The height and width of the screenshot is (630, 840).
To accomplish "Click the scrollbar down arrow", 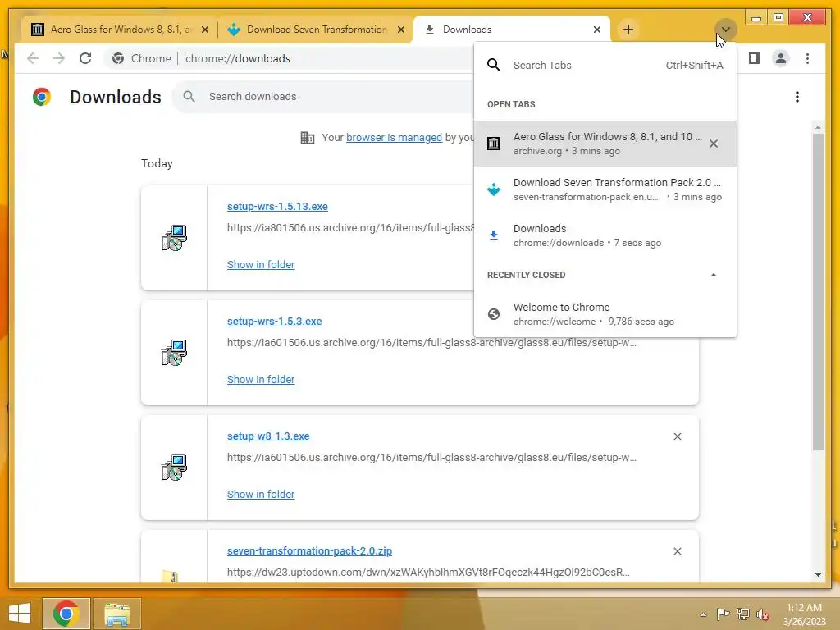I will tap(818, 575).
